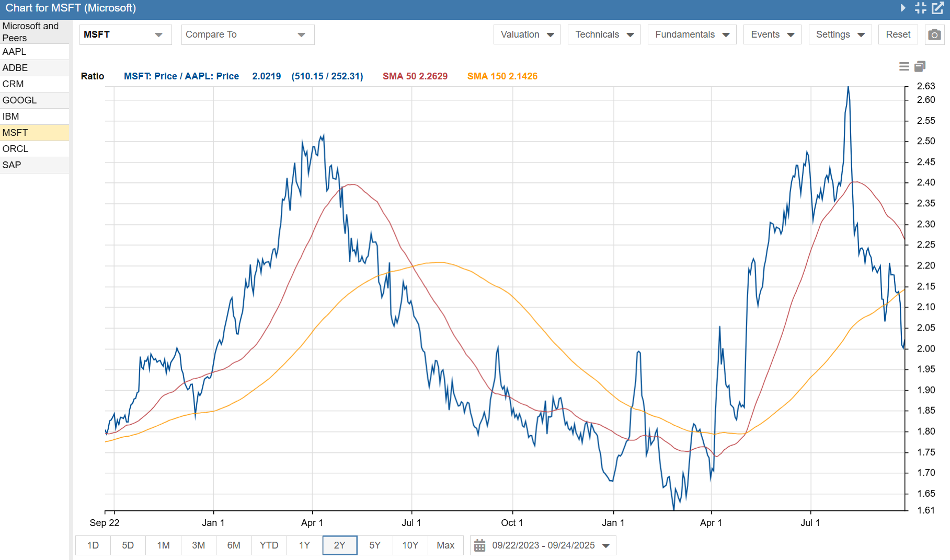Open the Fundamentals menu

point(692,34)
